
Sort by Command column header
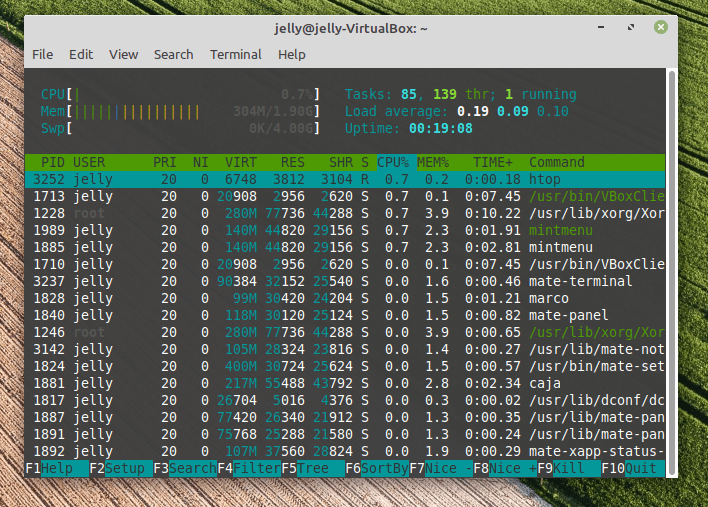557,162
